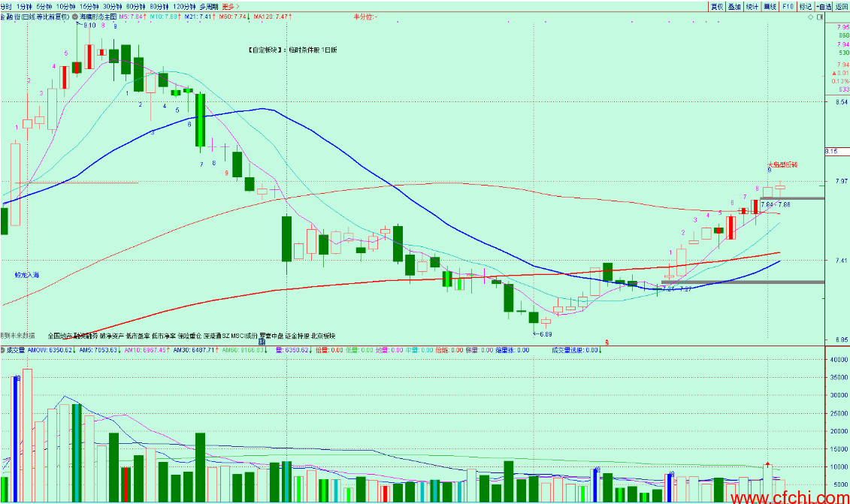850x504 pixels.
Task: Click the 北京板块 sector tag
Action: pos(323,336)
